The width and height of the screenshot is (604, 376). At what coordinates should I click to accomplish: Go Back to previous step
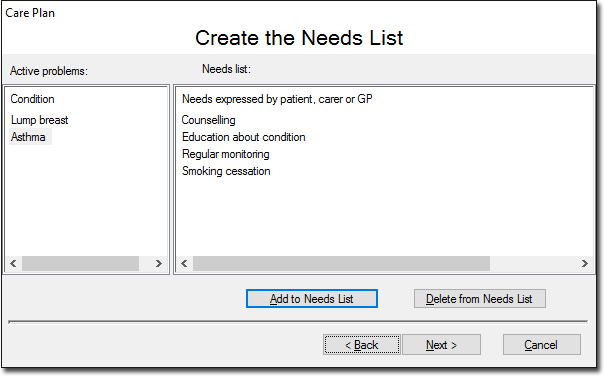coord(362,344)
